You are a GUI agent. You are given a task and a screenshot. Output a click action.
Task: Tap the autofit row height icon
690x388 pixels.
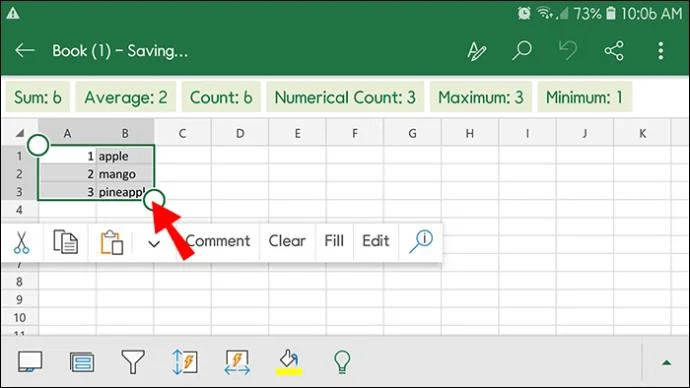pyautogui.click(x=185, y=362)
